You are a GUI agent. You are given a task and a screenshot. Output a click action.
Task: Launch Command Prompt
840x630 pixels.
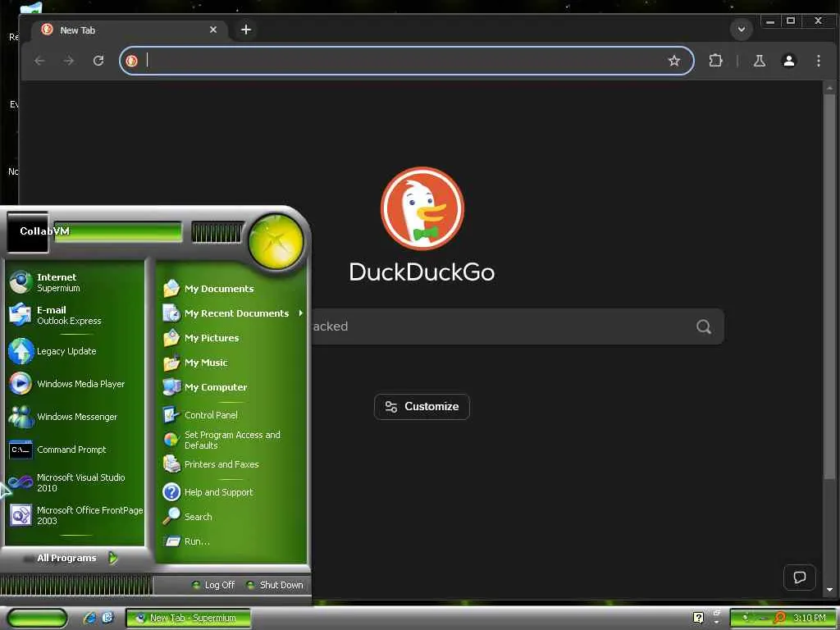pyautogui.click(x=75, y=450)
